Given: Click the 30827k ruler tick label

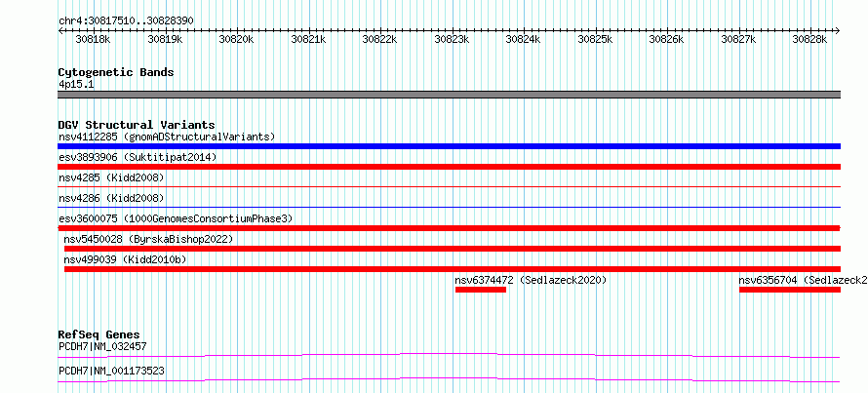Looking at the screenshot, I should [738, 39].
